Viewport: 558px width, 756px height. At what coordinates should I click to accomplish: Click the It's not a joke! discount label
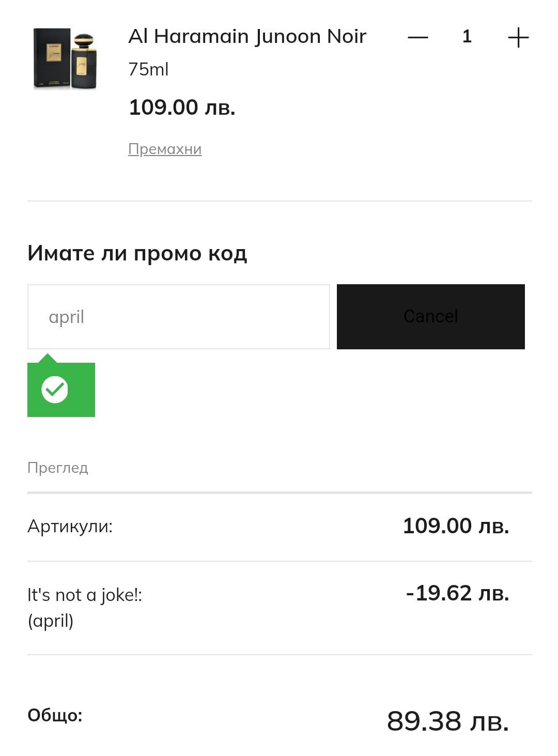85,595
